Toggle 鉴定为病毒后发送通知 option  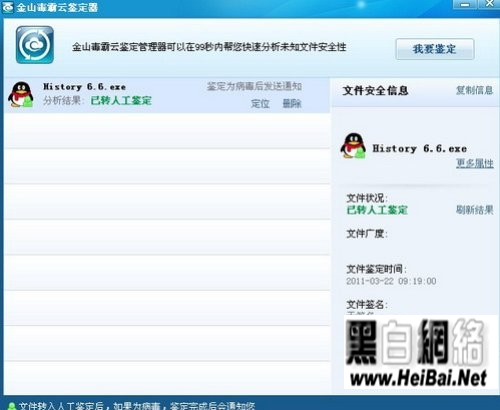click(254, 86)
